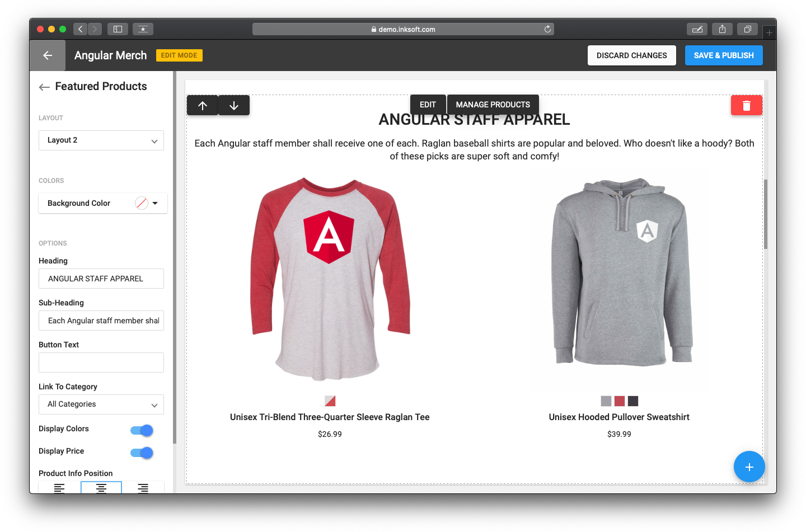Screen dimensions: 806x532
Task: Select red-gray color swatch under Raglan Tee
Action: click(330, 401)
